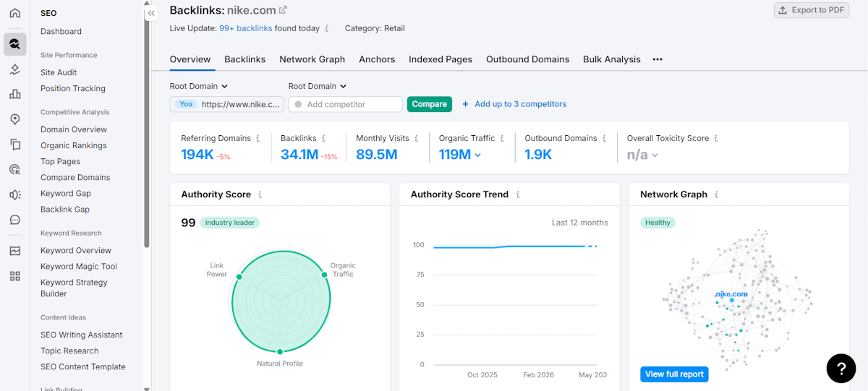
Task: Open Domain Overview in the sidebar
Action: click(74, 129)
